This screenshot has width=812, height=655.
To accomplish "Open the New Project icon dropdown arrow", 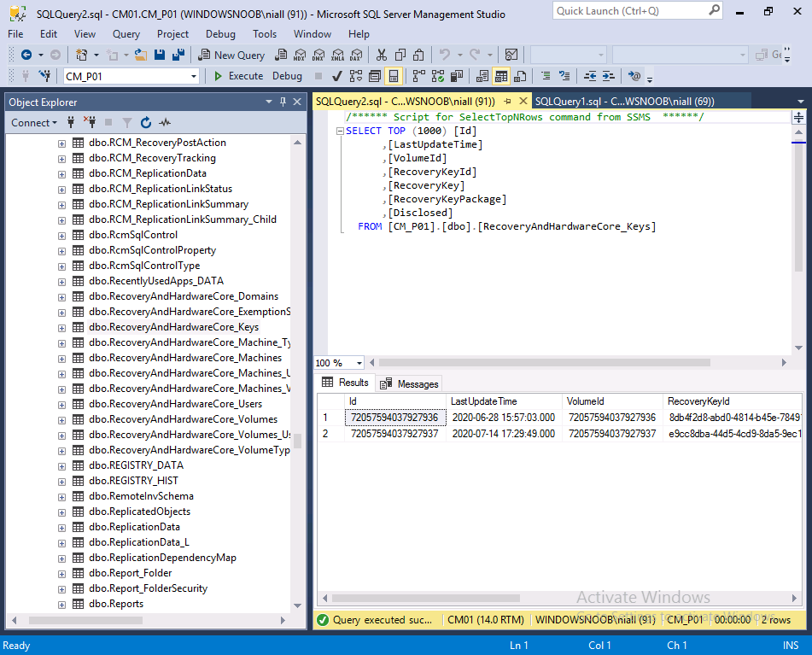I will point(96,55).
